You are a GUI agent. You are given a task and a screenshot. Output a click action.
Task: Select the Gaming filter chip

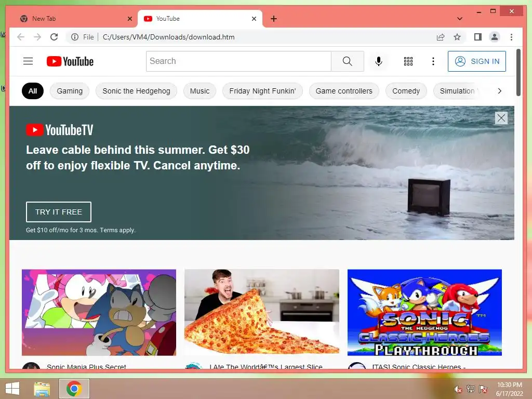(x=70, y=91)
